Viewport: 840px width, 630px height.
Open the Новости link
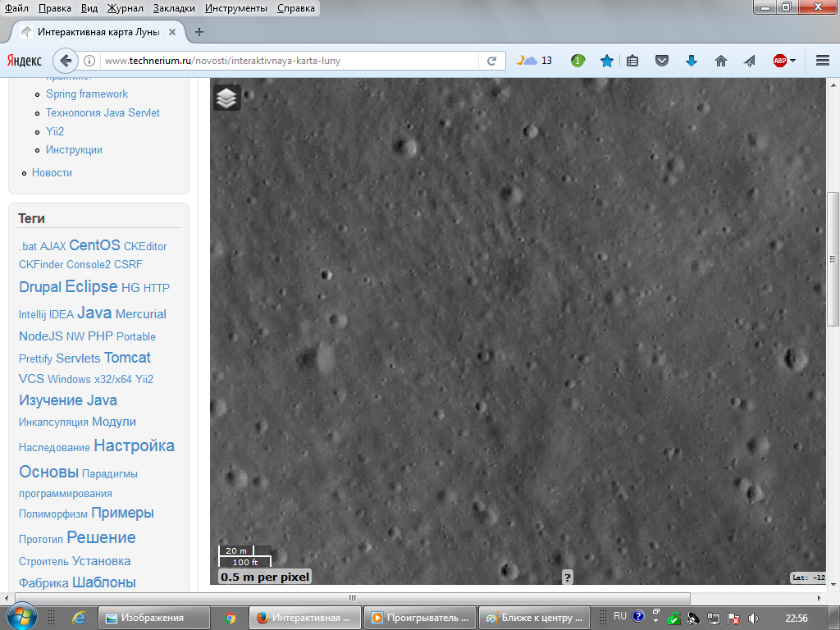52,172
